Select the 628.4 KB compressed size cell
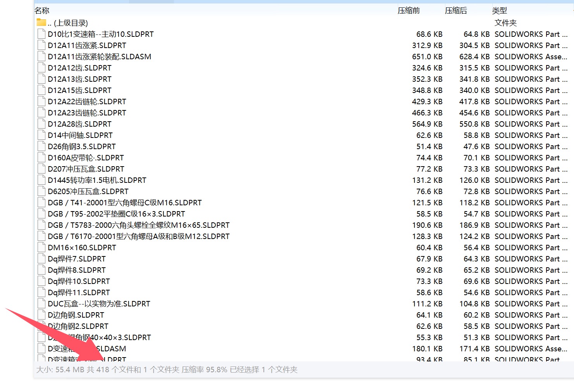 [x=474, y=57]
